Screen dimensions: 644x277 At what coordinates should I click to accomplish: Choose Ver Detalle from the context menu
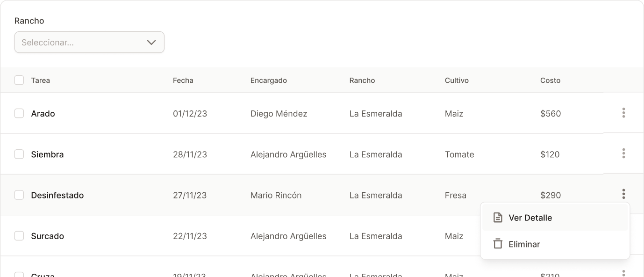tap(530, 218)
